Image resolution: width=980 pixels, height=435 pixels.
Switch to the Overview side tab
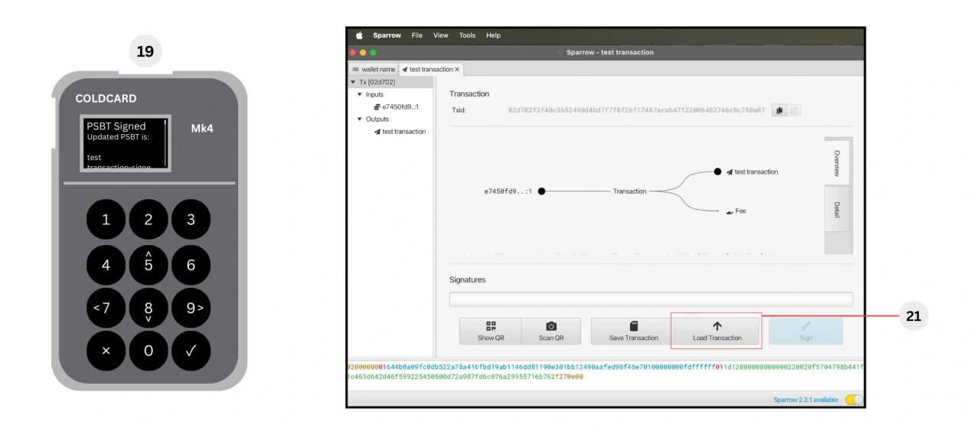point(837,162)
